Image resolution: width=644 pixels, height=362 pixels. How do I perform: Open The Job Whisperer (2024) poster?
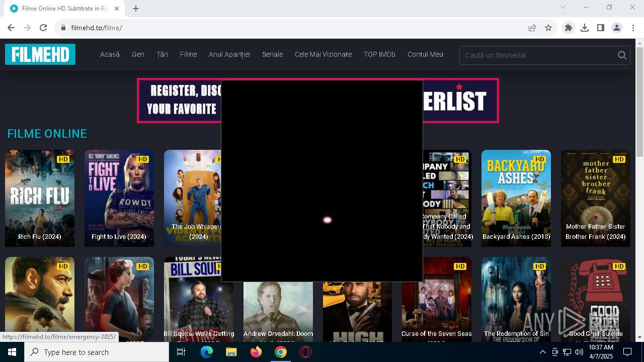tap(193, 198)
